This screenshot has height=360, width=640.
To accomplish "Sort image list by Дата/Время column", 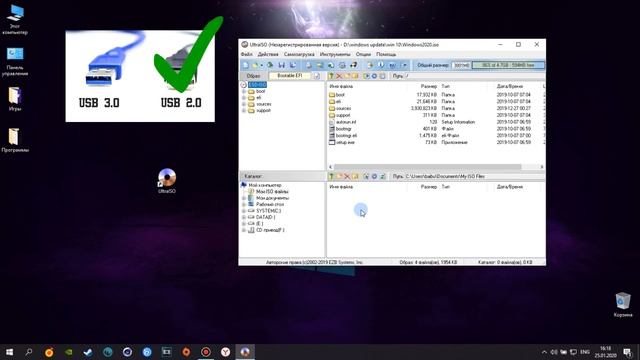I will click(x=510, y=87).
